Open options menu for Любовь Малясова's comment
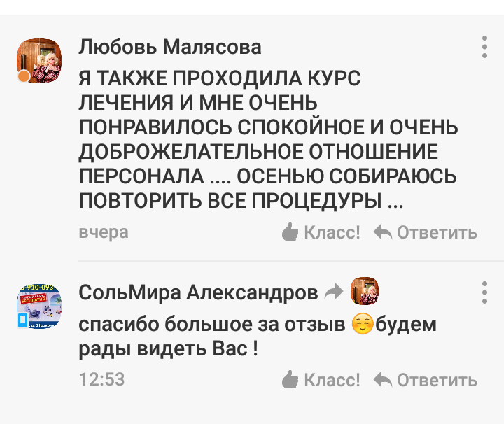Viewport: 504px width, 424px height. (x=484, y=47)
